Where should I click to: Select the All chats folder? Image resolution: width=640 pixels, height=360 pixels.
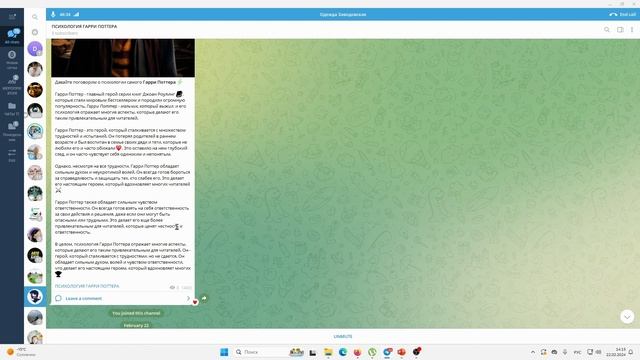12,36
